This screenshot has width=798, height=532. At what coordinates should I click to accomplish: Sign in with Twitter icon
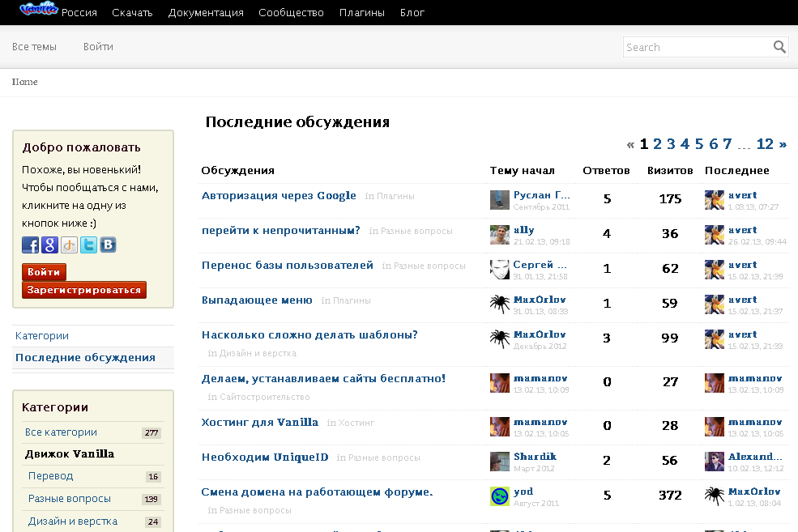coord(88,245)
